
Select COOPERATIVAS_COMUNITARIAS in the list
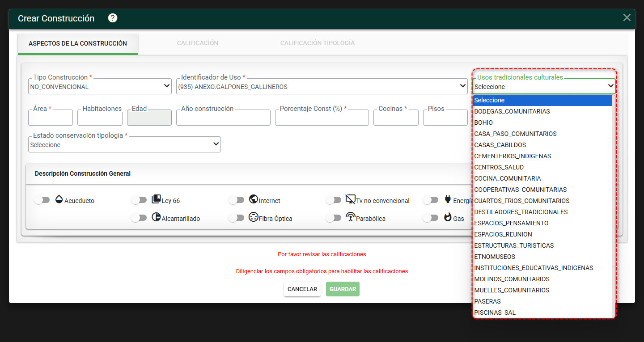(542, 190)
